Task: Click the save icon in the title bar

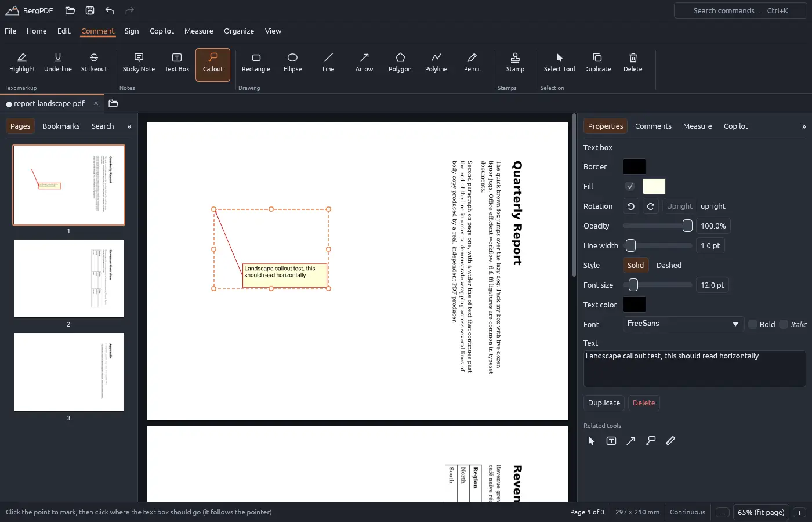Action: (x=90, y=10)
